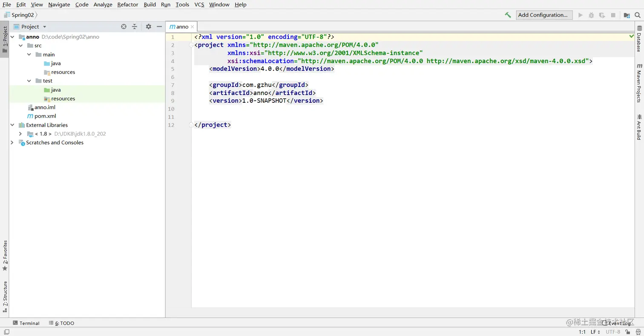
Task: Toggle the Ant Build side panel
Action: click(639, 127)
